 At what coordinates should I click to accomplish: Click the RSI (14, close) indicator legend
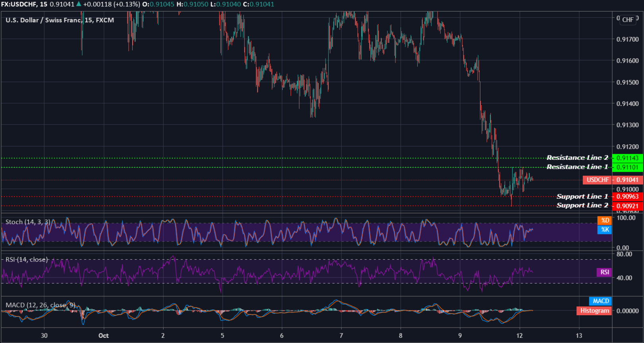click(x=27, y=259)
